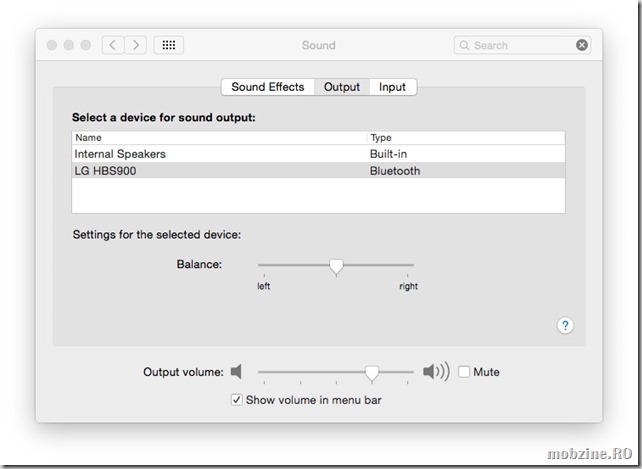Click the help question mark button
642x469 pixels.
[565, 325]
